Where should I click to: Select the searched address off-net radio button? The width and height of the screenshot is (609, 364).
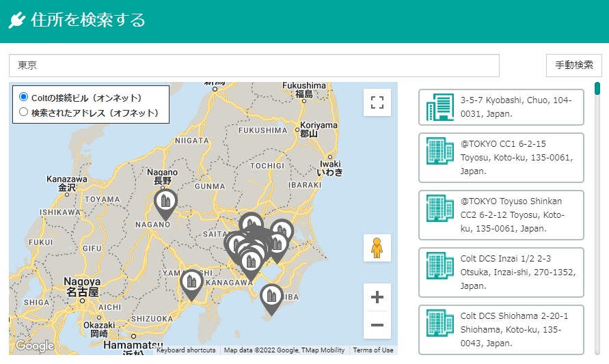point(23,112)
